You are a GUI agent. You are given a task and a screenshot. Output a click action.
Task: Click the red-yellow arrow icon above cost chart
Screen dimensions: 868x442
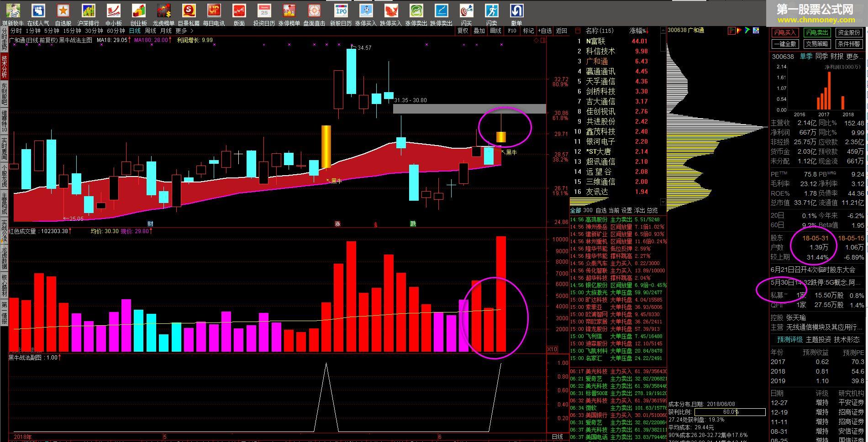tap(740, 31)
